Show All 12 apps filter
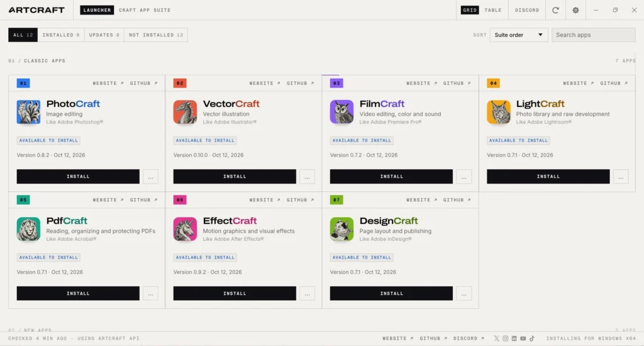 (x=23, y=35)
